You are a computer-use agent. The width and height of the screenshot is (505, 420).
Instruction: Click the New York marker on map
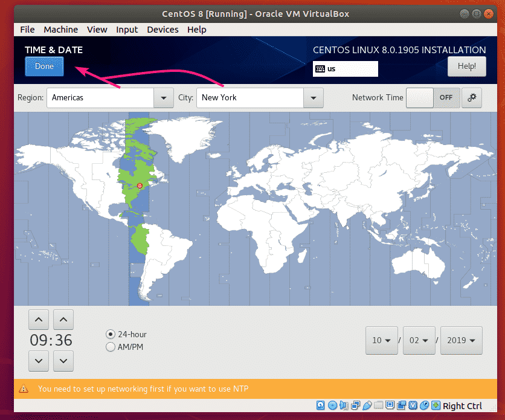click(x=140, y=186)
